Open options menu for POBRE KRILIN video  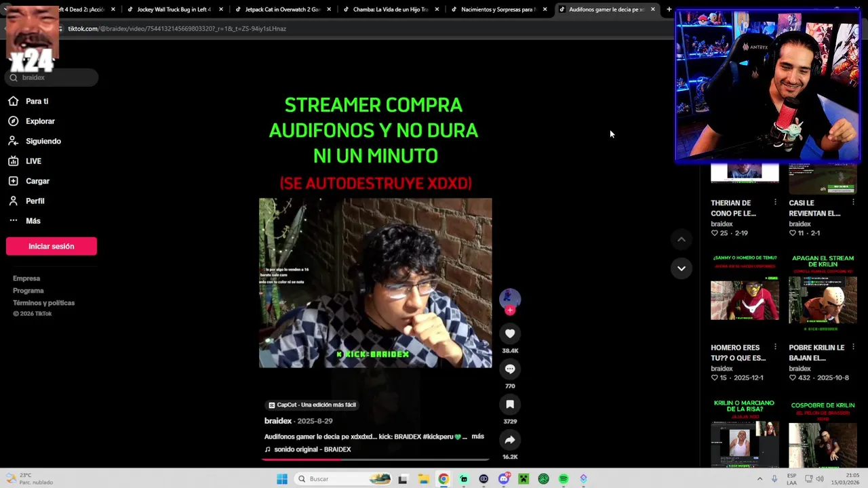853,348
